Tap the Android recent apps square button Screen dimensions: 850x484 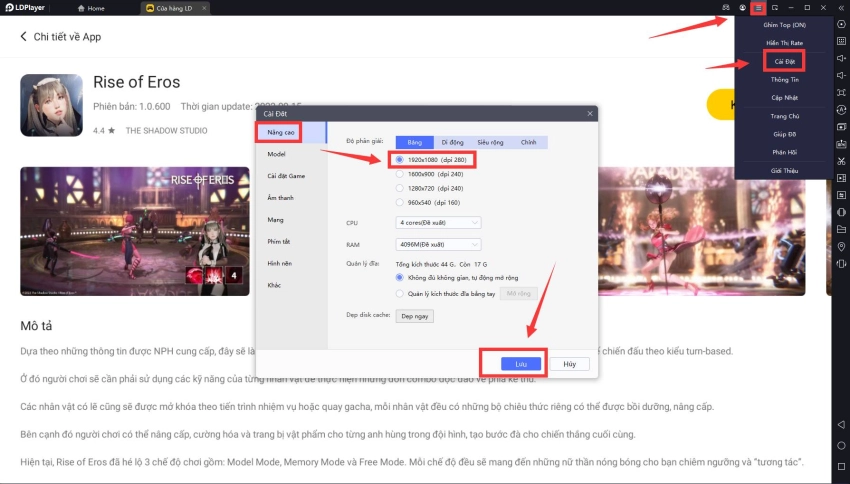coord(841,466)
